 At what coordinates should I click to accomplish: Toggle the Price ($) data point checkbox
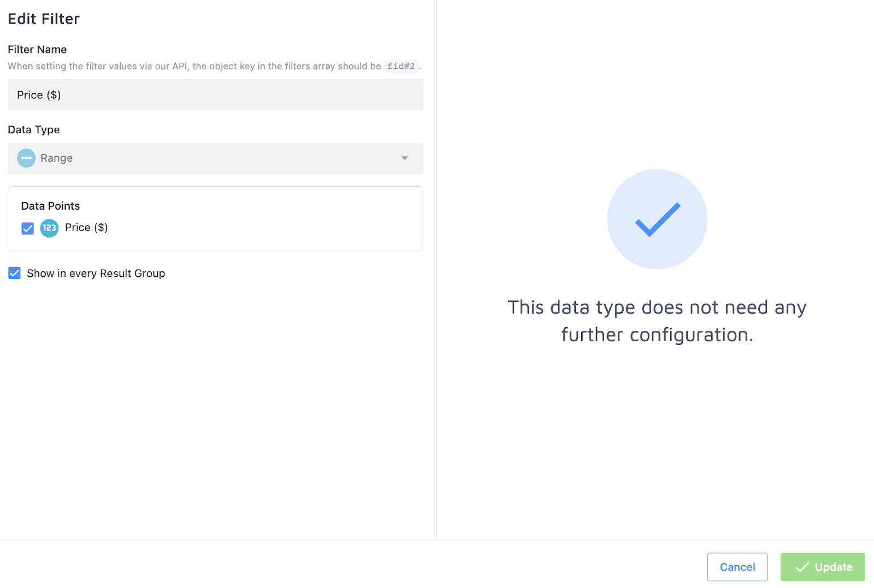[x=28, y=228]
